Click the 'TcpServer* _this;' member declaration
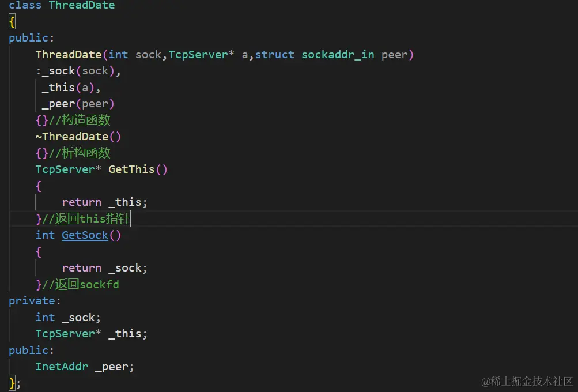The width and height of the screenshot is (578, 392). pos(92,333)
